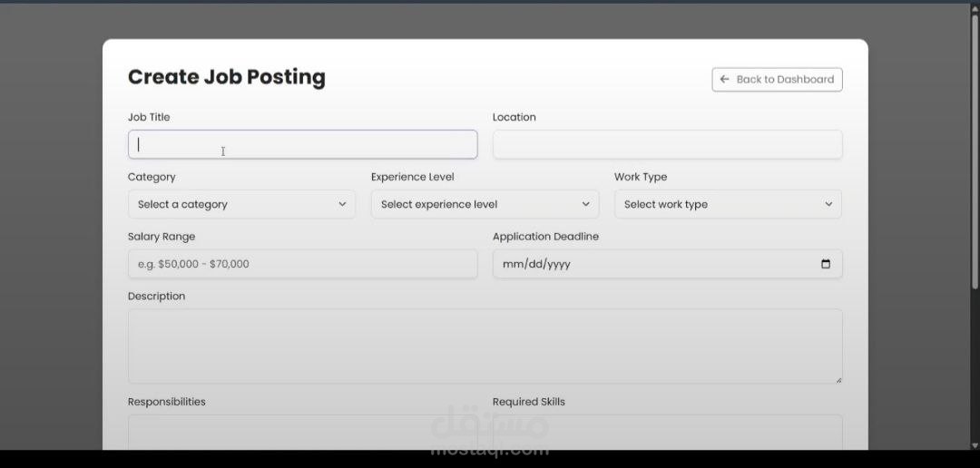Click into the Location input field
This screenshot has width=980, height=468.
667,144
